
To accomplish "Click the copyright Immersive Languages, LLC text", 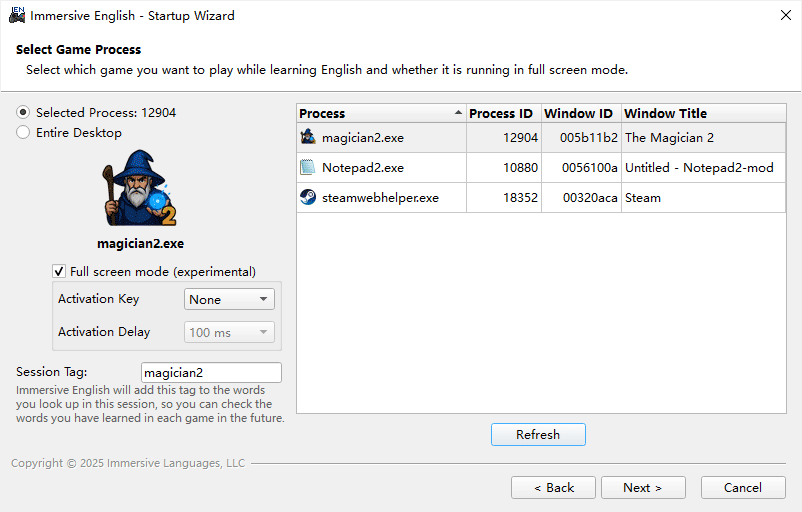I will pos(128,463).
